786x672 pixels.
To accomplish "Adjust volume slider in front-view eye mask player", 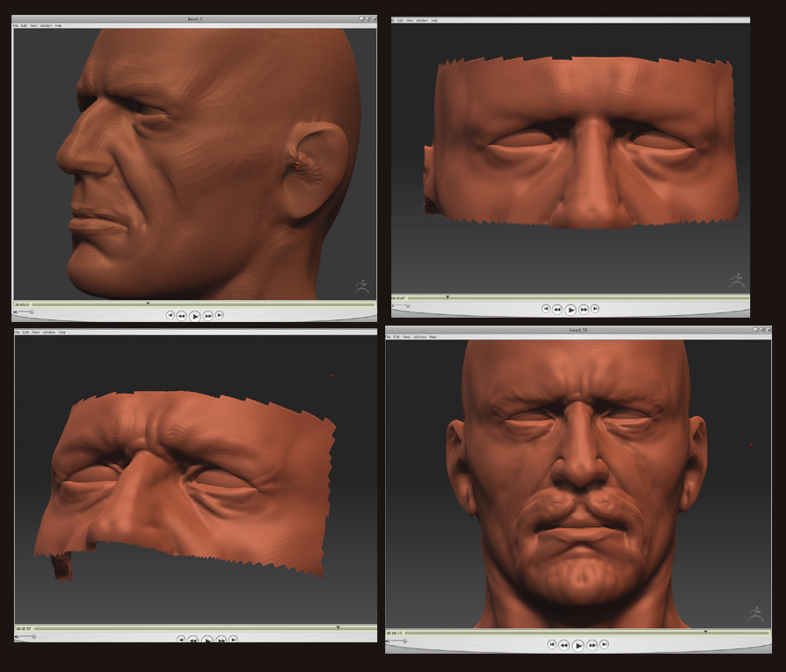I will pyautogui.click(x=402, y=305).
